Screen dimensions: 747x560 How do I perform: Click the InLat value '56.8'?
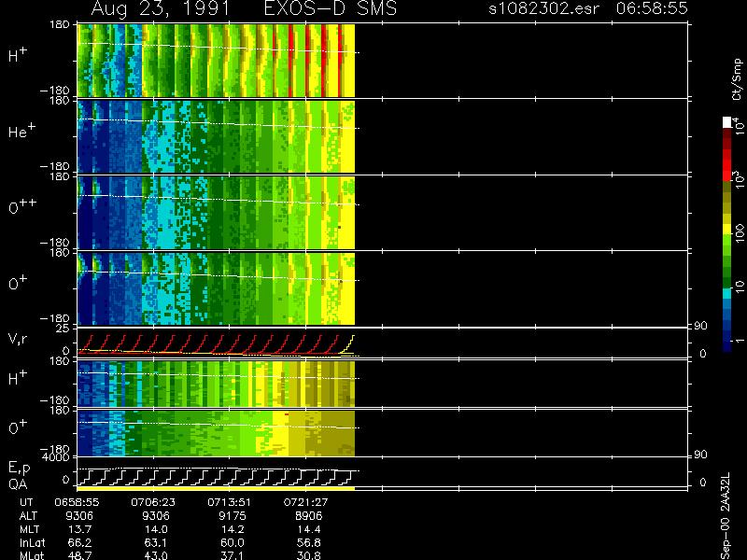coord(309,543)
